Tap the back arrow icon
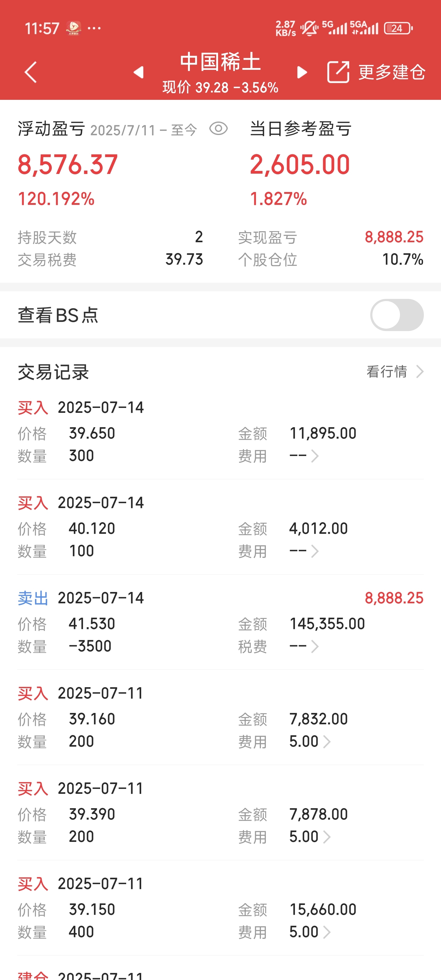This screenshot has height=980, width=441. (30, 72)
